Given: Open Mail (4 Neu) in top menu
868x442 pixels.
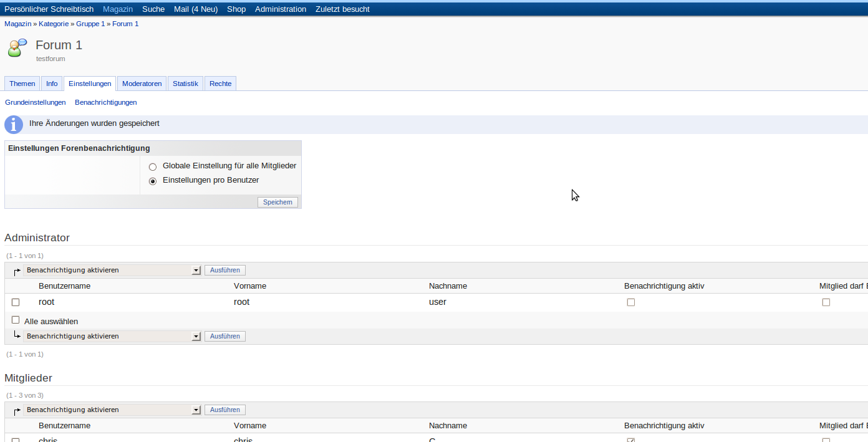Looking at the screenshot, I should click(x=196, y=9).
